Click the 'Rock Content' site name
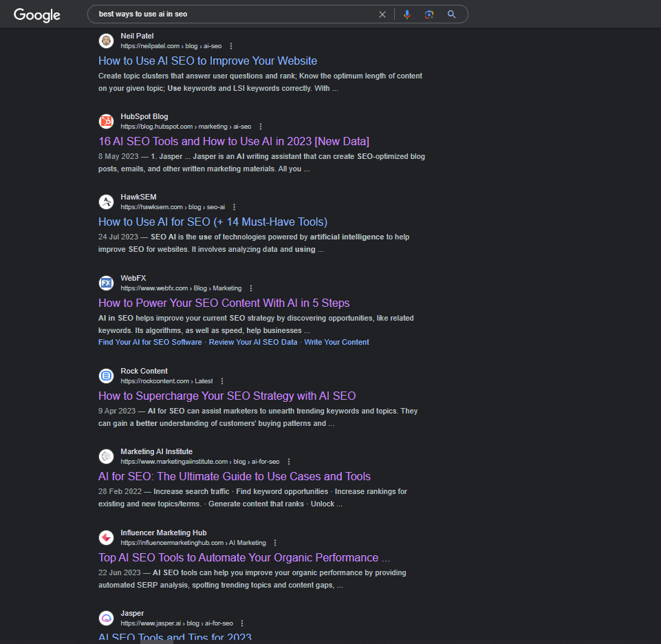Viewport: 661px width, 644px height. pos(144,371)
